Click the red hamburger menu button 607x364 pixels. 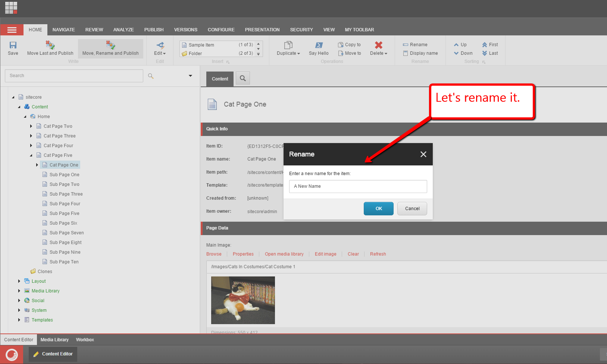coord(12,30)
